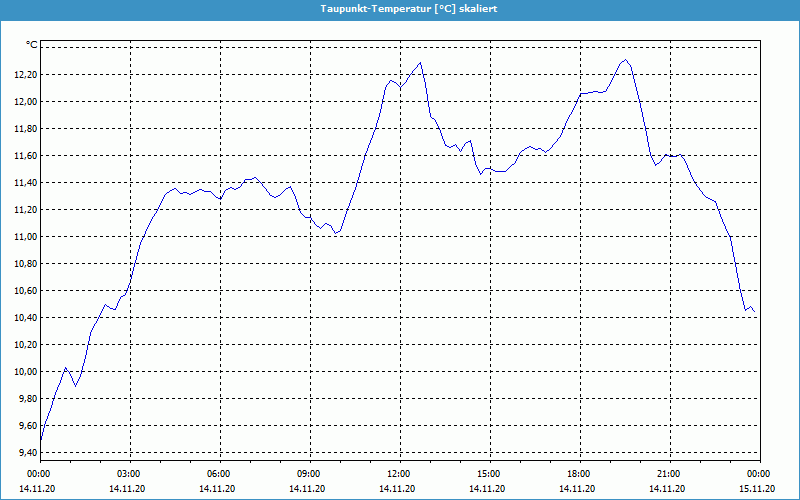The height and width of the screenshot is (500, 800).
Task: Click the 12:00 time label
Action: (x=398, y=473)
